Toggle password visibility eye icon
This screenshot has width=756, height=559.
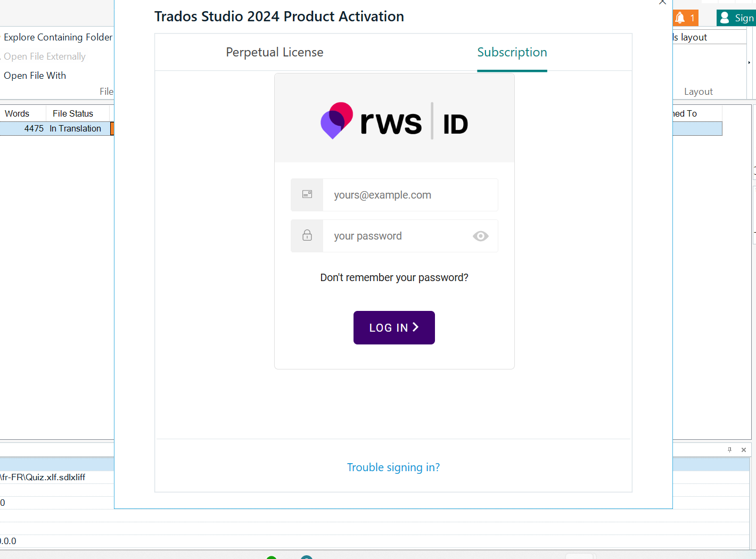tap(480, 236)
